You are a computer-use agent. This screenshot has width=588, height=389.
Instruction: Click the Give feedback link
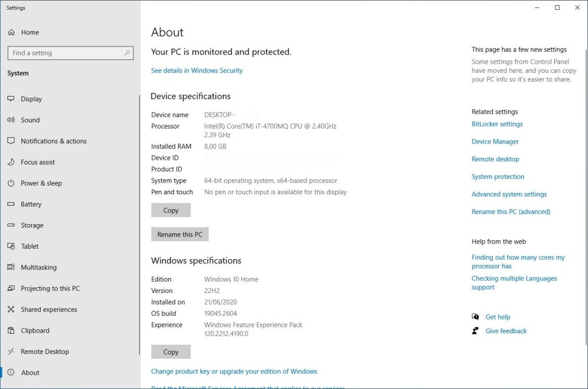506,331
